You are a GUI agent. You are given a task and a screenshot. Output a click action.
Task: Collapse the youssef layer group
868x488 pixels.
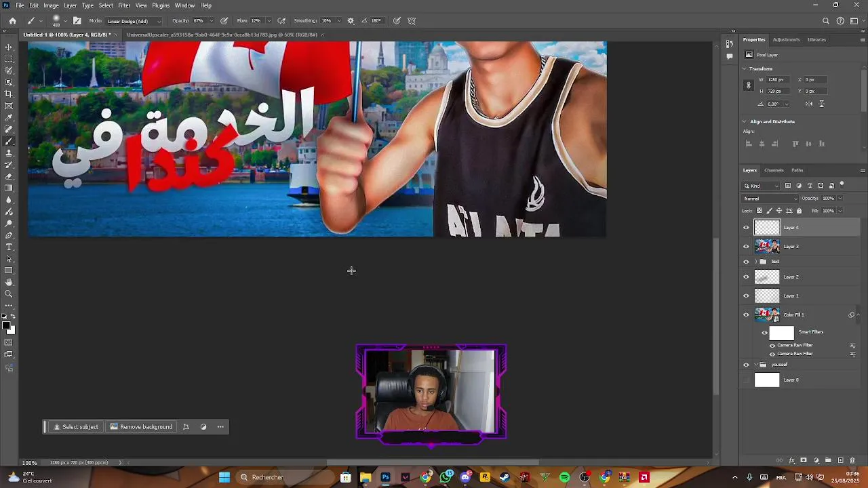point(755,365)
